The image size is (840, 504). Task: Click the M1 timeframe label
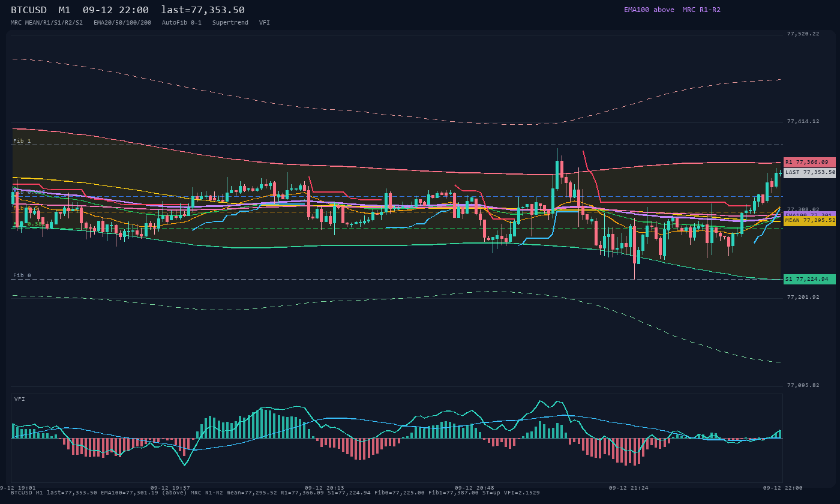point(64,10)
